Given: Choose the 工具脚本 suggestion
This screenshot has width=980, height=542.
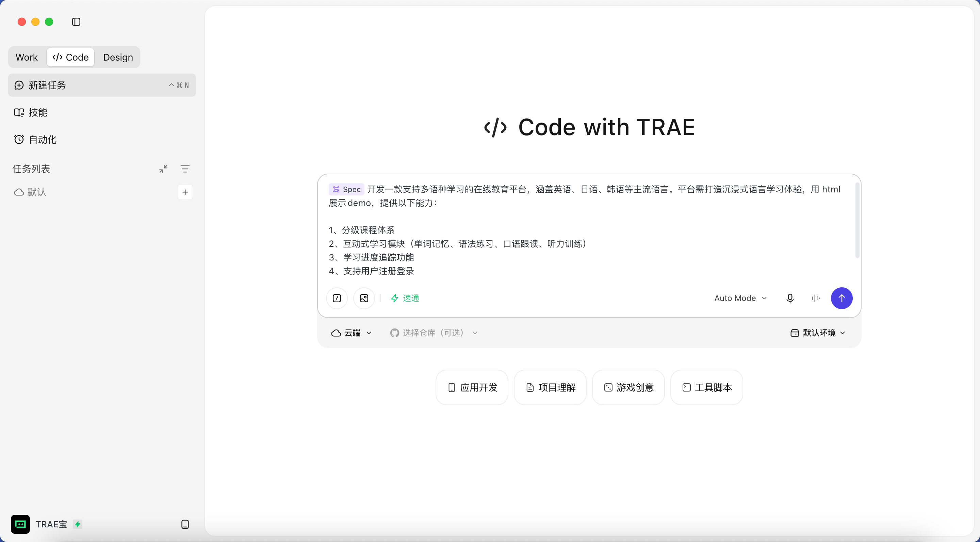Looking at the screenshot, I should [x=706, y=387].
